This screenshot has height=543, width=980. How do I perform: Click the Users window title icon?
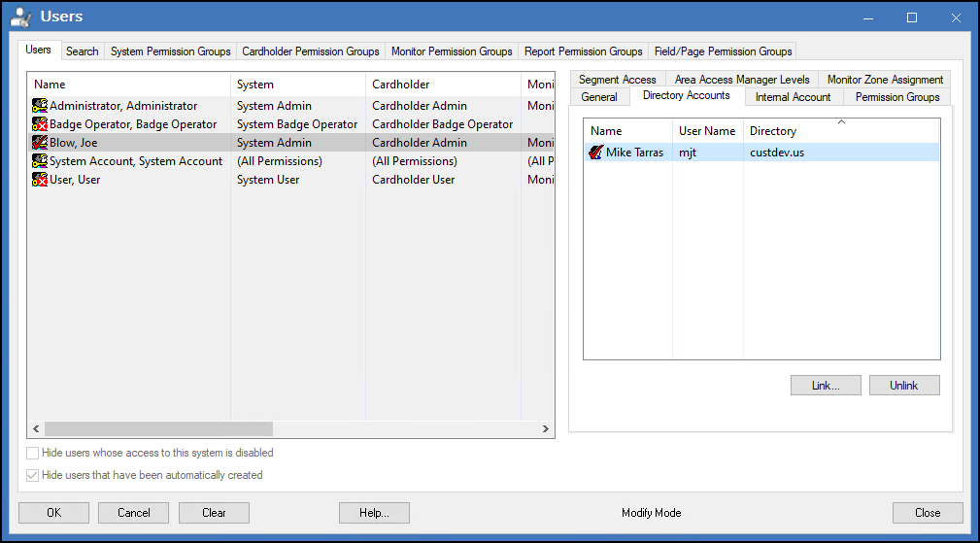(x=21, y=17)
